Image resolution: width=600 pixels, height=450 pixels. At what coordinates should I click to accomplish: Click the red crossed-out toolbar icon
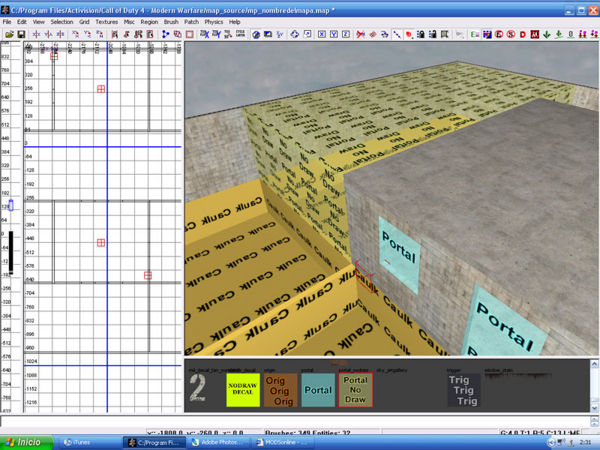[x=360, y=34]
